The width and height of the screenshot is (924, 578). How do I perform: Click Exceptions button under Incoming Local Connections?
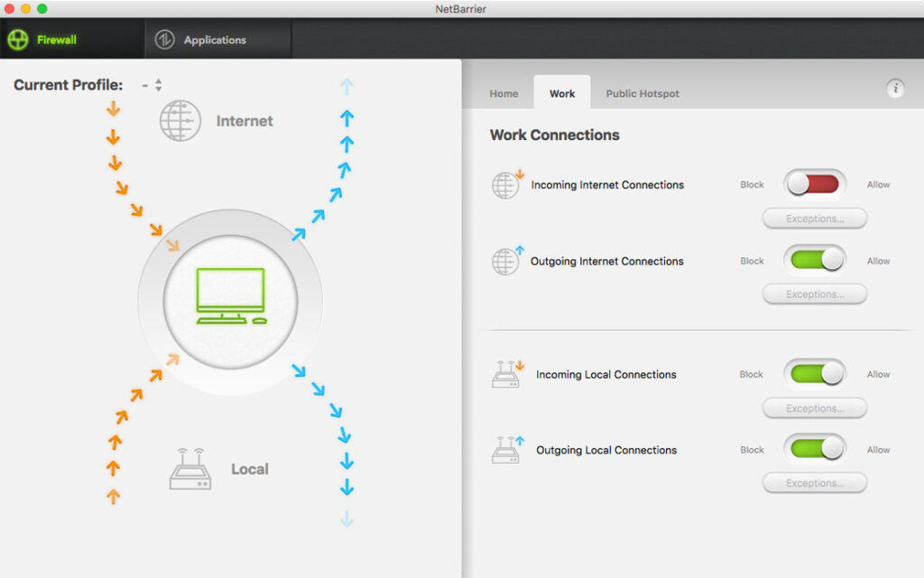tap(814, 408)
